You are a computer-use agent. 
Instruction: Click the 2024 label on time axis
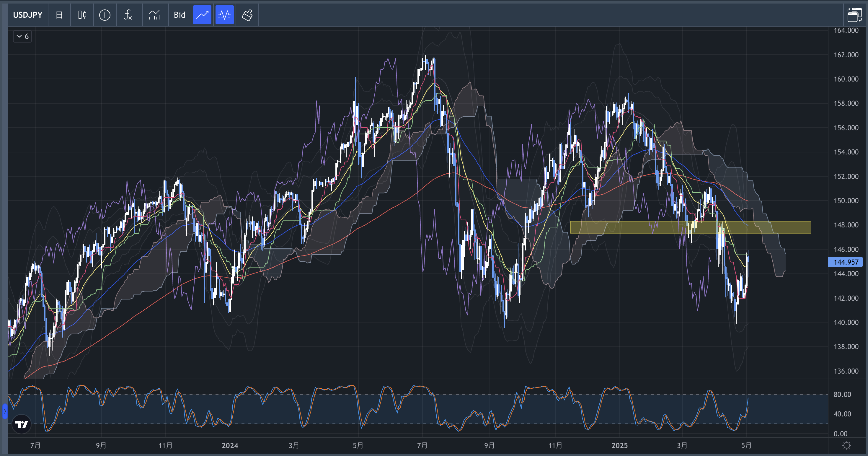click(230, 446)
